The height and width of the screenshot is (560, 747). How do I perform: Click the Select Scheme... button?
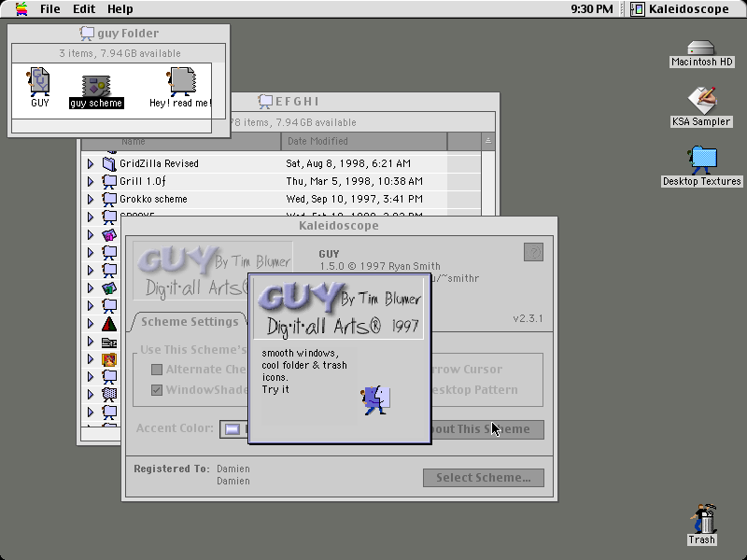484,478
